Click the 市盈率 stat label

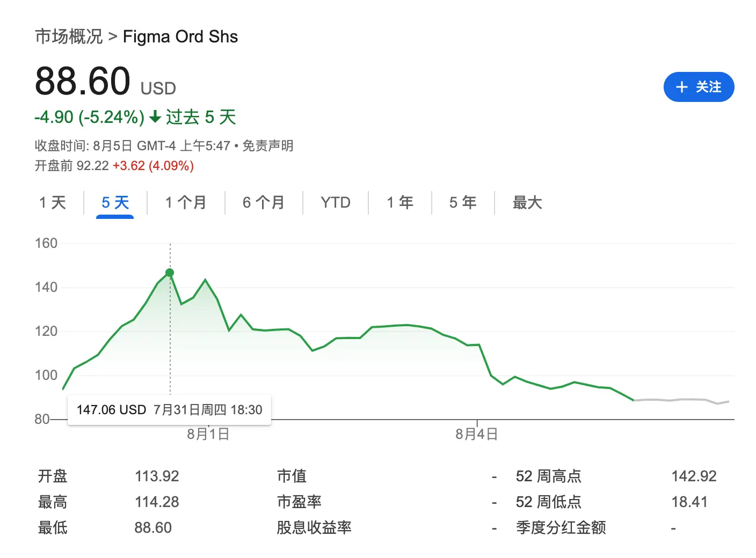299,502
